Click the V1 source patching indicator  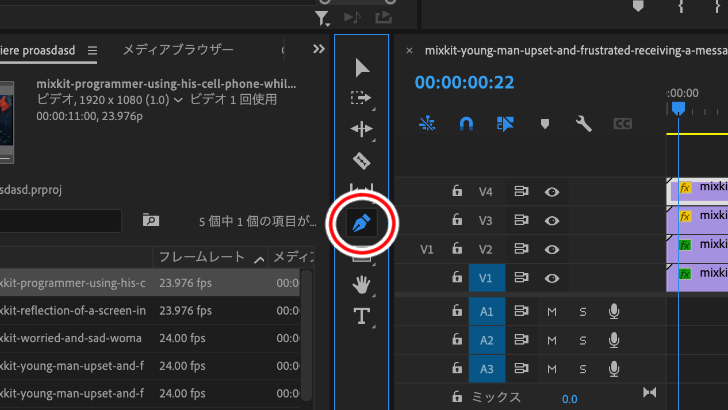click(x=427, y=249)
